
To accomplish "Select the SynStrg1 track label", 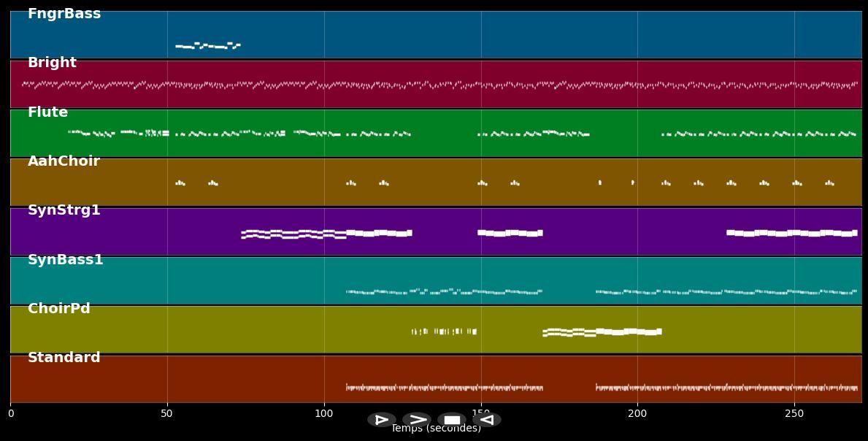I will pyautogui.click(x=64, y=210).
